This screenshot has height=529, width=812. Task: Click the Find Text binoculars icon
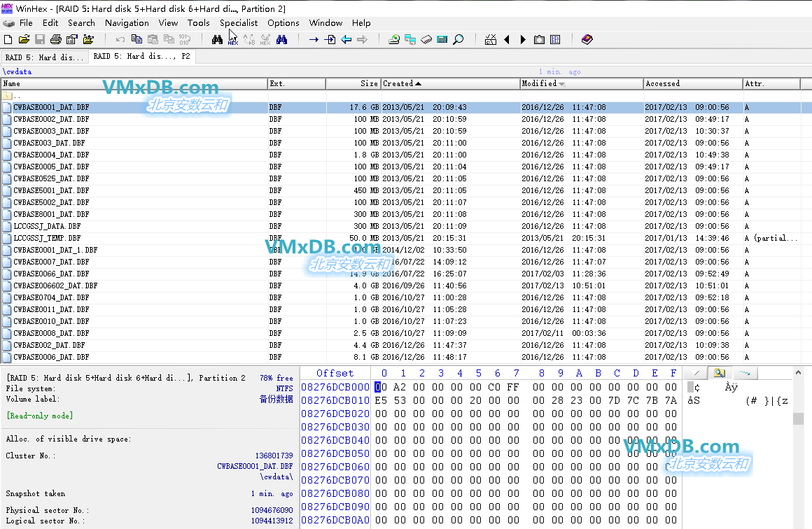[217, 39]
